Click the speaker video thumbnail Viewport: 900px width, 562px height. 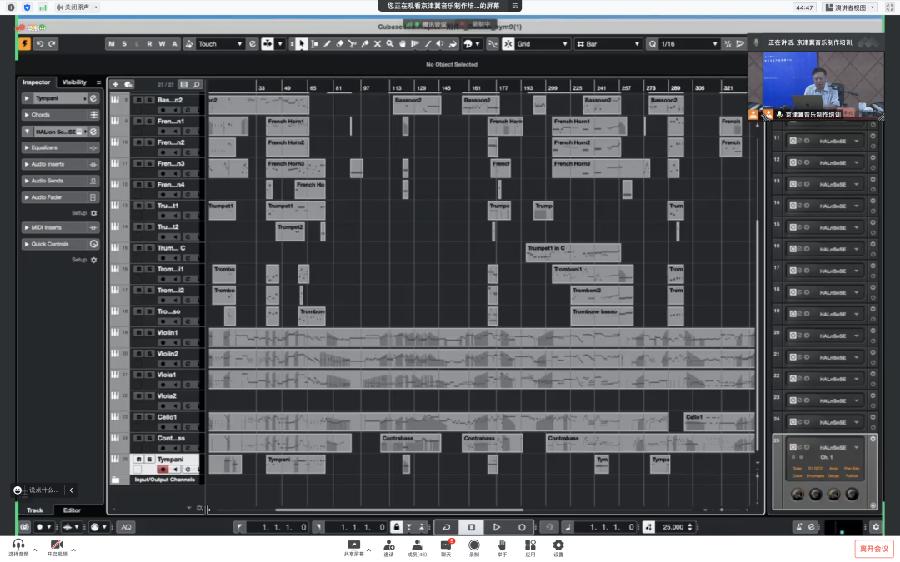pyautogui.click(x=816, y=85)
